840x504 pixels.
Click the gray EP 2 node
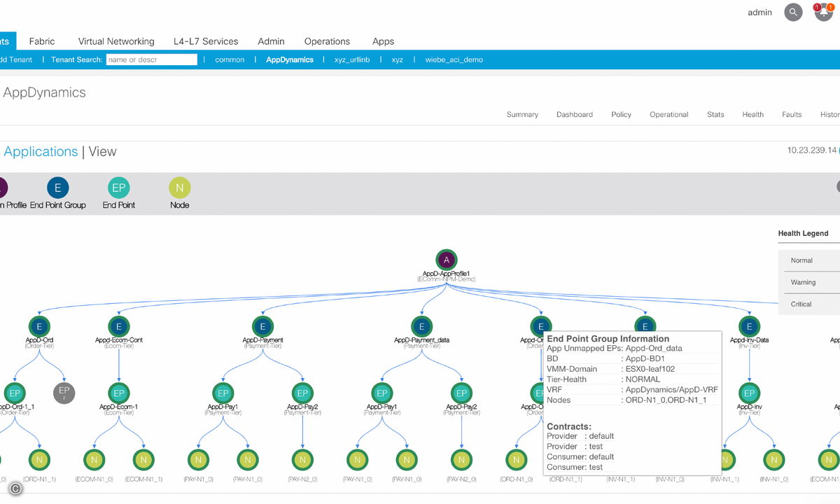(x=64, y=393)
